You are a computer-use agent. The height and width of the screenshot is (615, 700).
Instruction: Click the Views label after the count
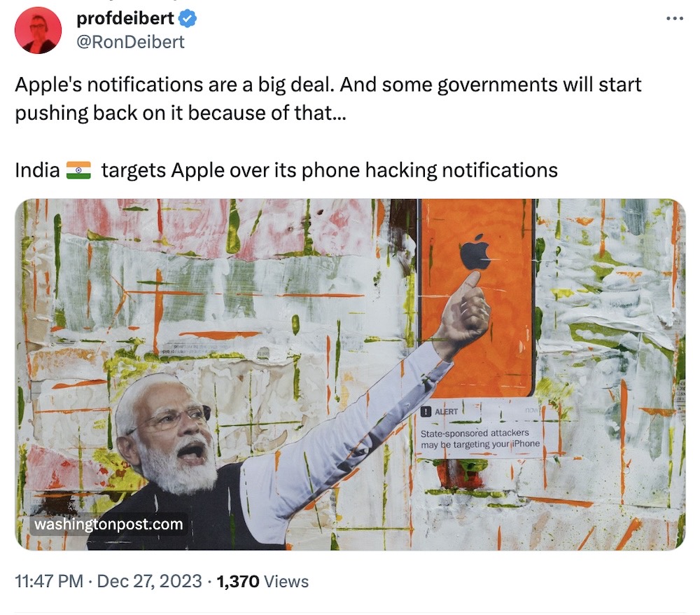pyautogui.click(x=287, y=580)
